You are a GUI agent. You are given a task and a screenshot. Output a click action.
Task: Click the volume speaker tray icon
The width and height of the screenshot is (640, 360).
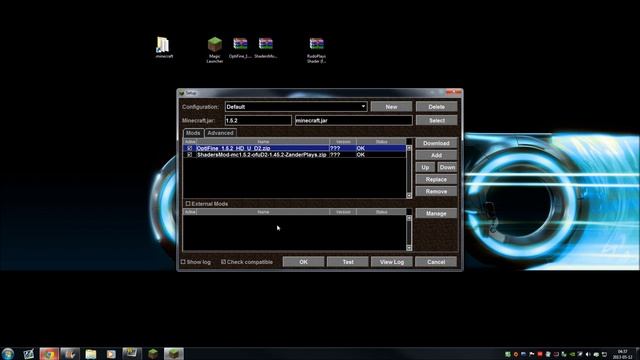[x=588, y=354]
